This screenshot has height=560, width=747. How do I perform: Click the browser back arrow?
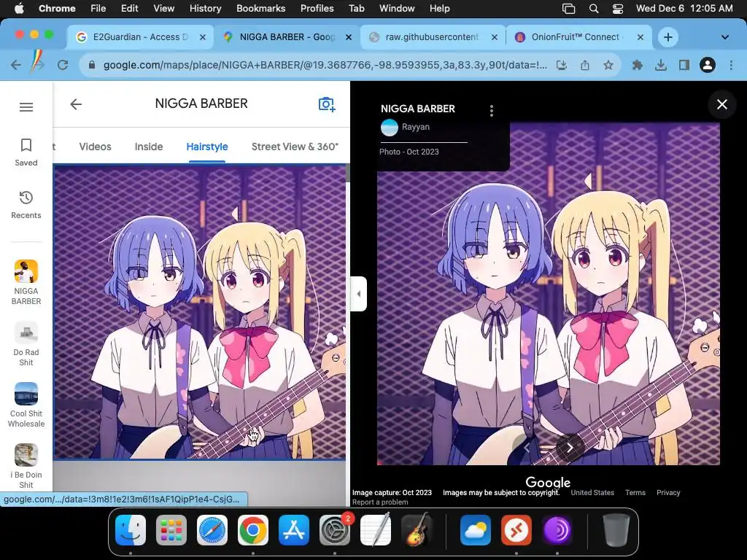point(16,65)
